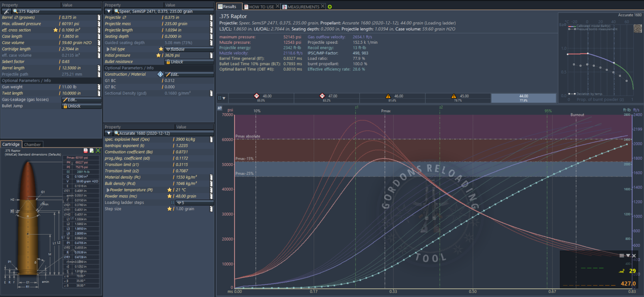This screenshot has height=297, width=644.
Task: Select the 47.00 grain ladder step
Action: pyautogui.click(x=327, y=98)
